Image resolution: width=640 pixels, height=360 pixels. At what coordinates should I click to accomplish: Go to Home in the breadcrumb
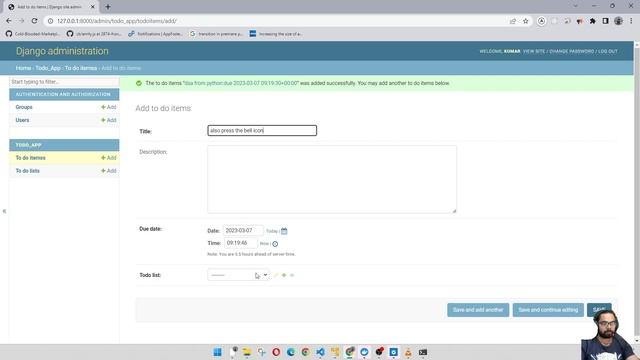click(23, 68)
